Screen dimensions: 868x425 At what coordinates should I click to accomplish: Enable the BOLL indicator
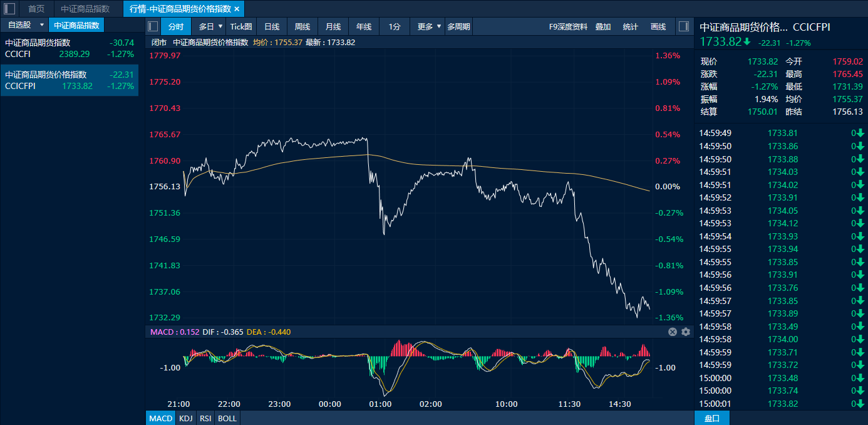coord(227,418)
